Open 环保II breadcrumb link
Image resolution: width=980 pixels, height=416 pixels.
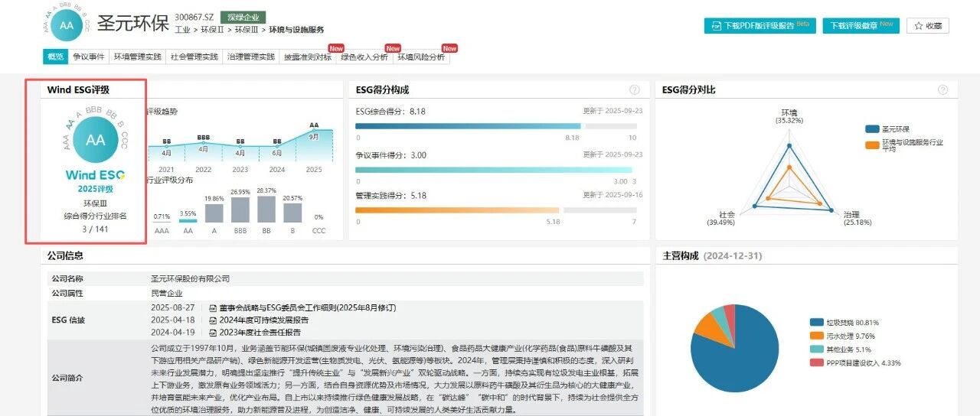pos(212,30)
